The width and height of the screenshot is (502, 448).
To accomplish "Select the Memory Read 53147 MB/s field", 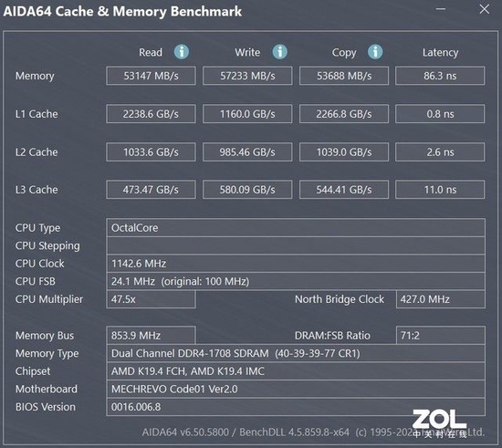I will (151, 76).
